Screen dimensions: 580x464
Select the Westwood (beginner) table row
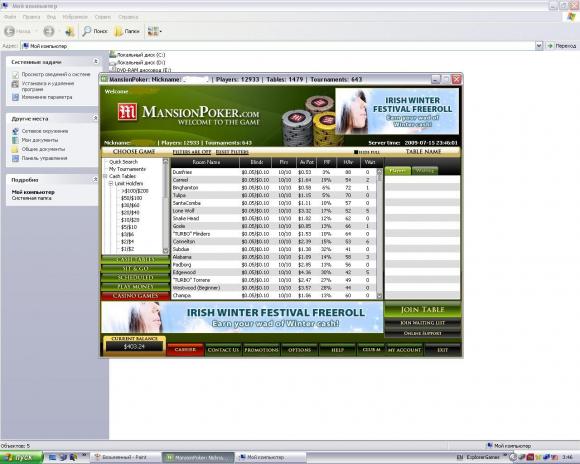[x=274, y=288]
